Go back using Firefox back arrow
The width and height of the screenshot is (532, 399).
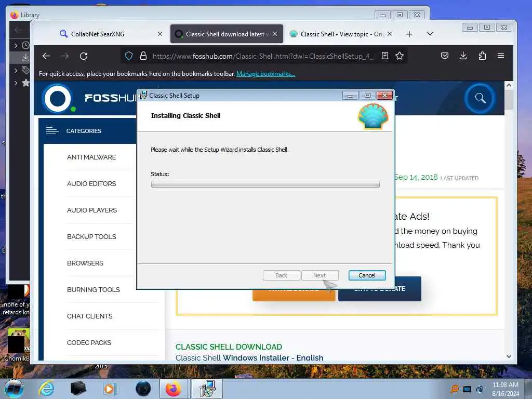(x=46, y=56)
